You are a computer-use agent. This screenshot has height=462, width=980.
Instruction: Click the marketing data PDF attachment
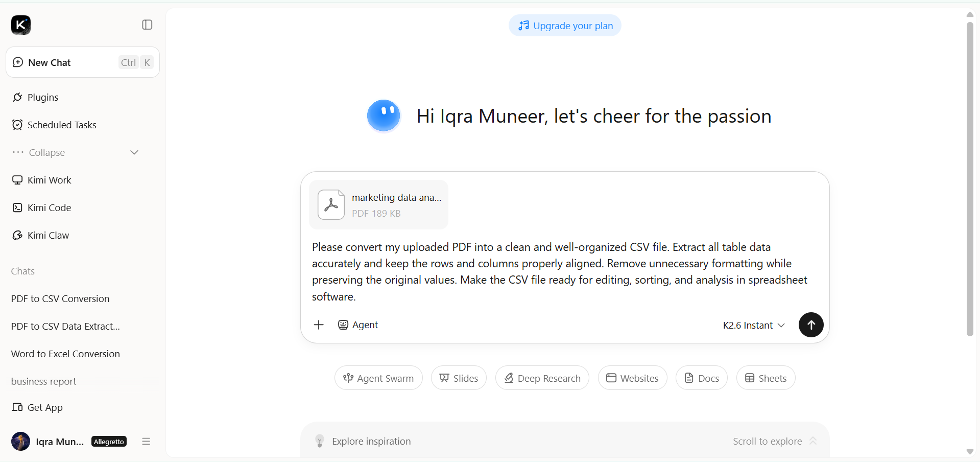tap(378, 204)
